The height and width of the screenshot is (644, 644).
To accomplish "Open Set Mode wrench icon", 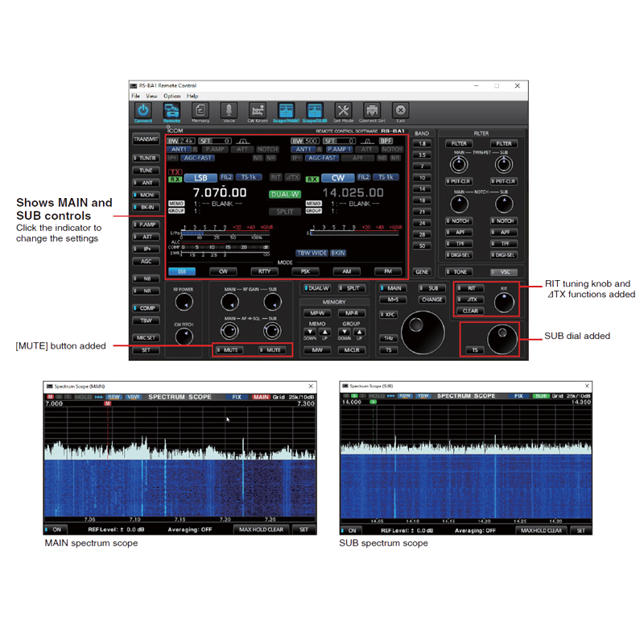I will pyautogui.click(x=343, y=112).
